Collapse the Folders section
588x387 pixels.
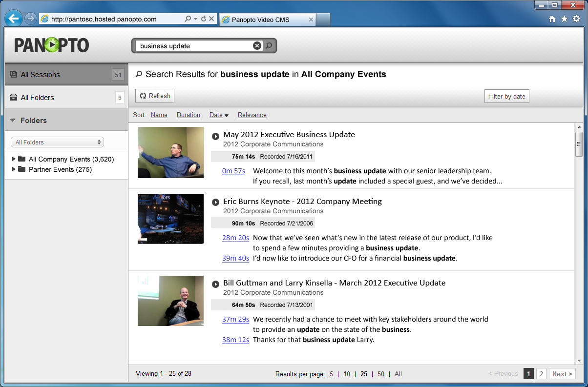[x=13, y=120]
